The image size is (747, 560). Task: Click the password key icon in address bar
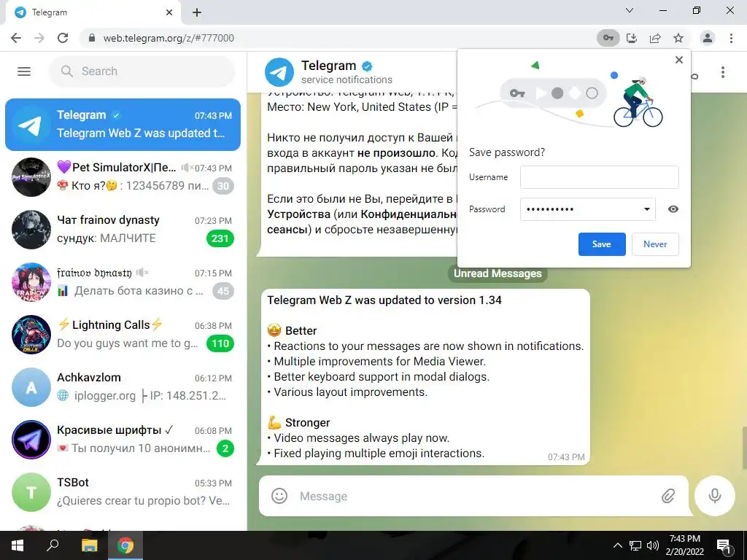[608, 38]
